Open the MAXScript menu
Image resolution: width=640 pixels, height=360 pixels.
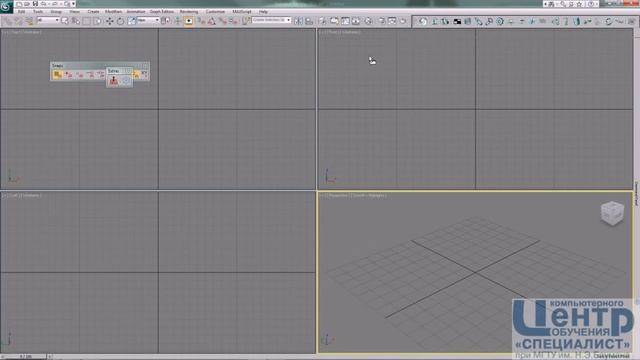[x=242, y=11]
